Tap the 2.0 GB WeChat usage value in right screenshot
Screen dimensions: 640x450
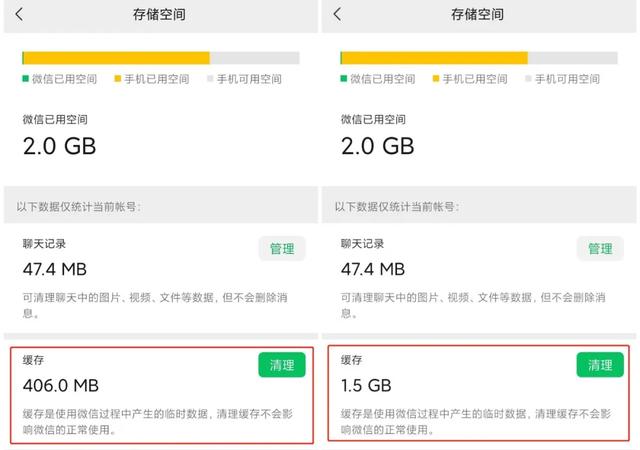pyautogui.click(x=377, y=146)
